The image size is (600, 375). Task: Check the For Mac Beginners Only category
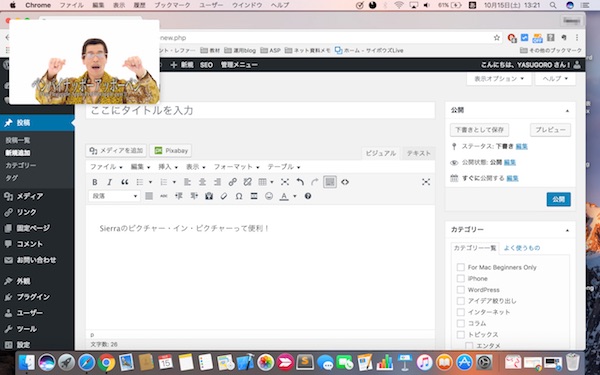pos(461,267)
